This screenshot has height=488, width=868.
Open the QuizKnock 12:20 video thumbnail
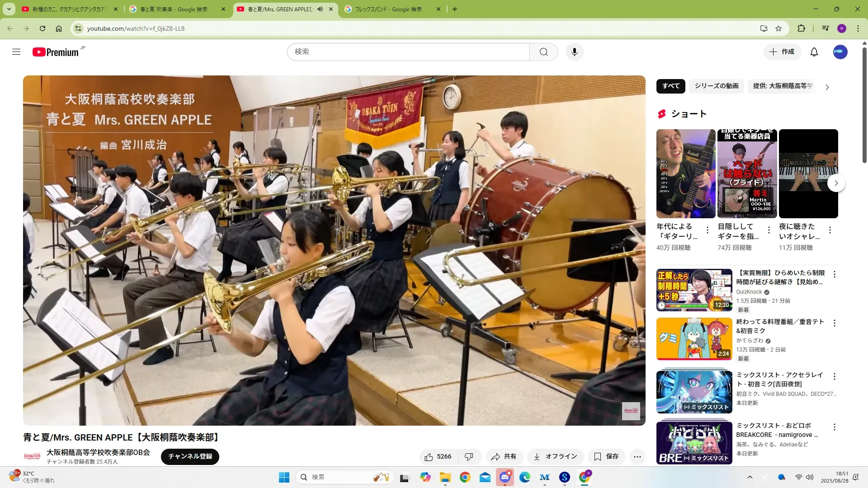tap(694, 290)
